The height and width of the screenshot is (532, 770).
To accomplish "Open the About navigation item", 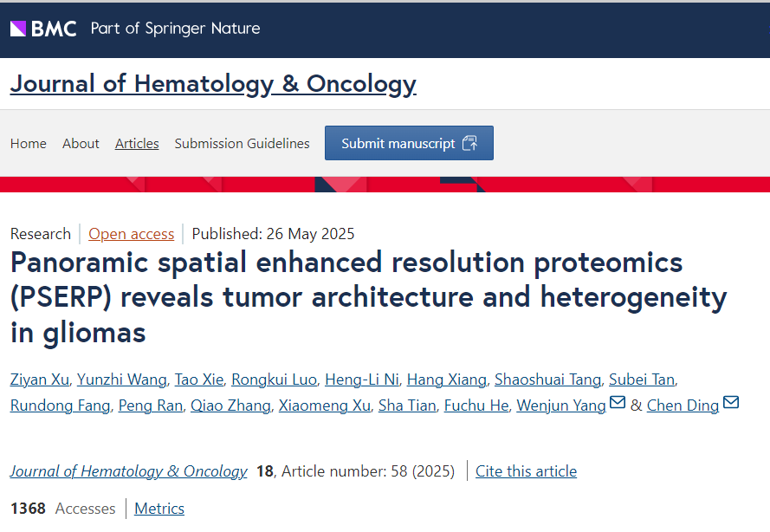I will [x=81, y=144].
